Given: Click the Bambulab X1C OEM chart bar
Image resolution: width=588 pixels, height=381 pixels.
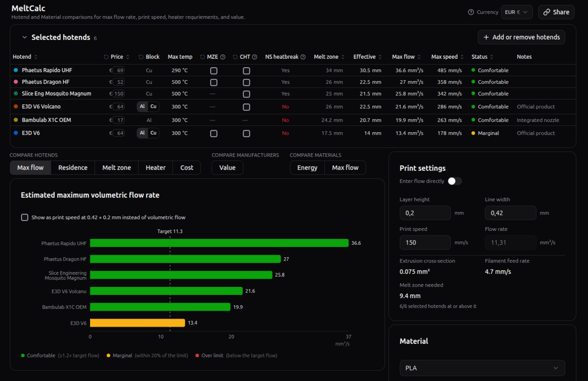Looking at the screenshot, I should [160, 307].
